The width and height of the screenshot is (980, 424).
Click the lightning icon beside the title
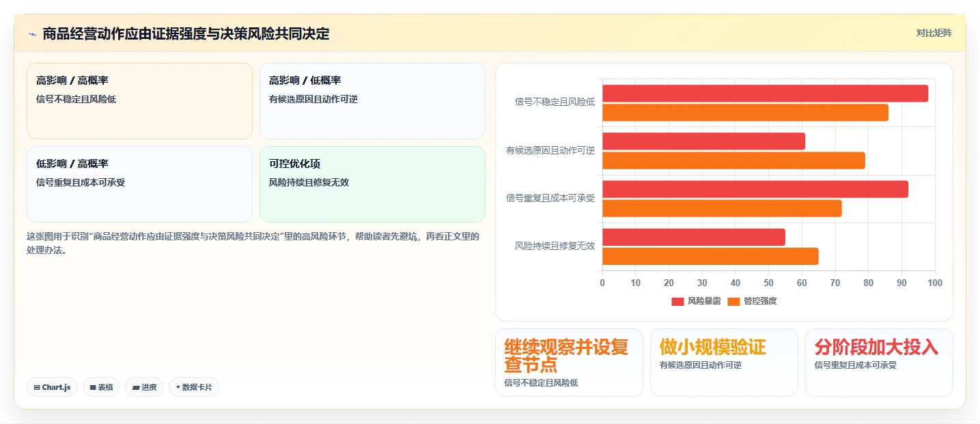[32, 33]
